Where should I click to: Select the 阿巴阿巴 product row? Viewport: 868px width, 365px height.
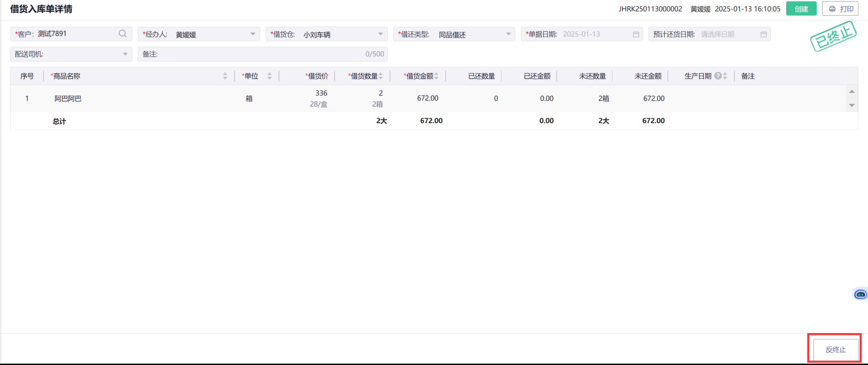[x=68, y=99]
